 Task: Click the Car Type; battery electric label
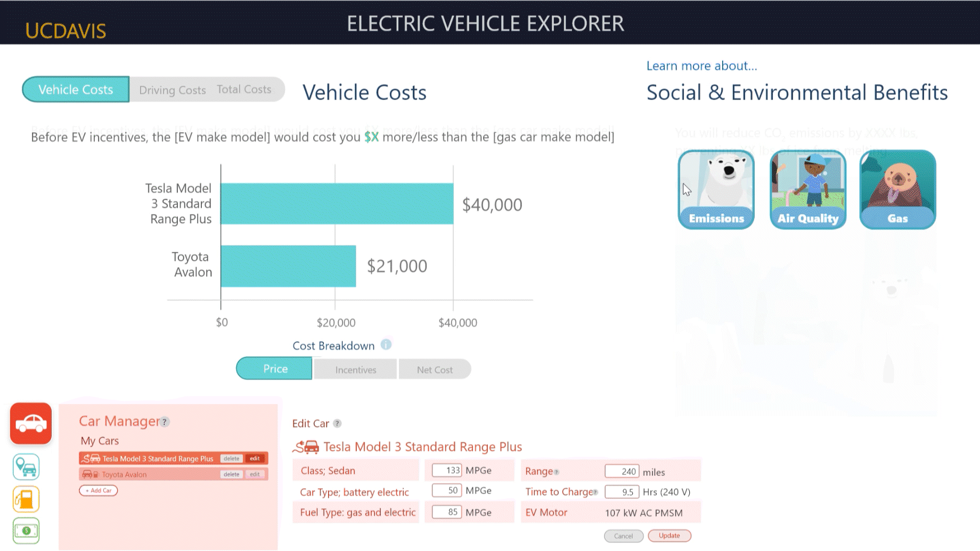tap(354, 492)
